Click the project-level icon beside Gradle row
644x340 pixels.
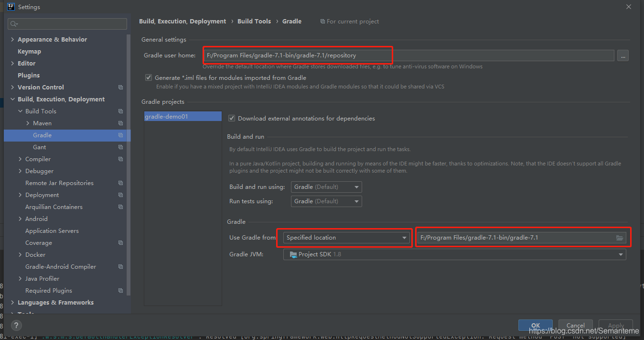pyautogui.click(x=120, y=135)
